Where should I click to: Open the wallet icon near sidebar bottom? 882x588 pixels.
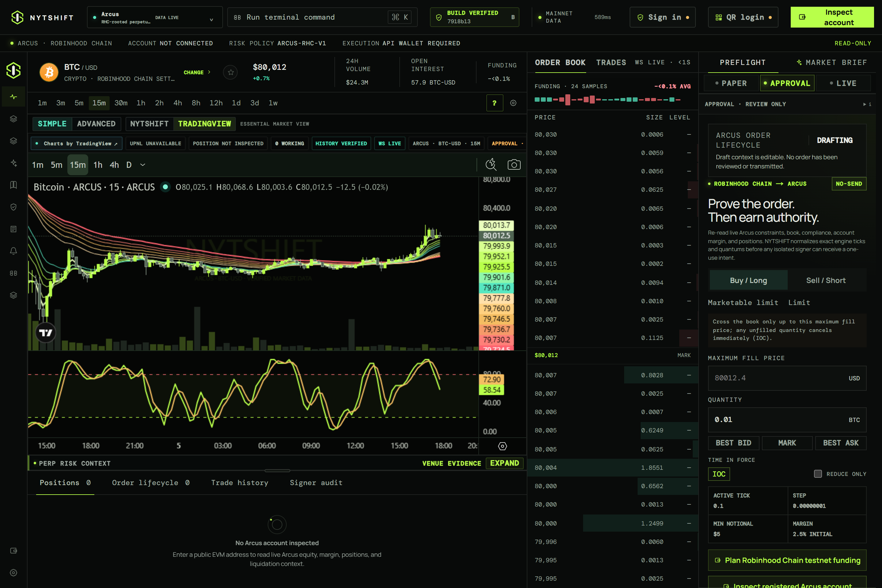13,551
